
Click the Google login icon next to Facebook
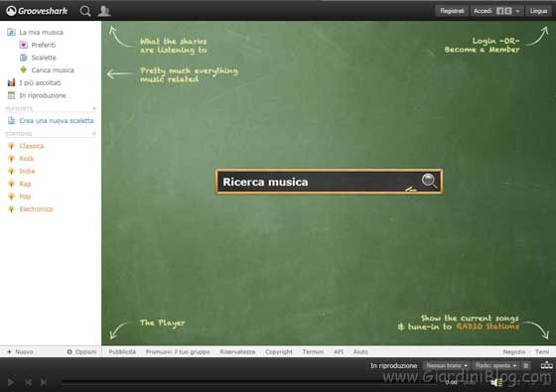coord(508,11)
